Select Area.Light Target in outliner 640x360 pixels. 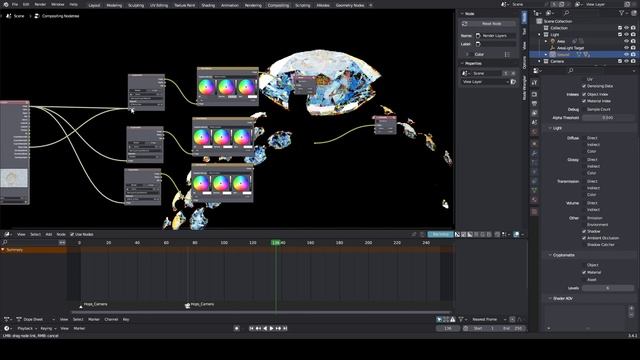[570, 48]
